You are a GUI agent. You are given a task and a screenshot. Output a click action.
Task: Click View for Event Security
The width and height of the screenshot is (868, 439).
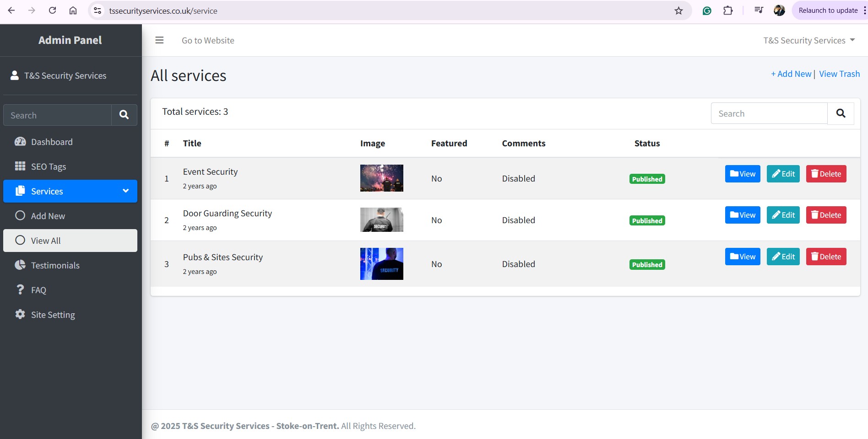(x=743, y=174)
